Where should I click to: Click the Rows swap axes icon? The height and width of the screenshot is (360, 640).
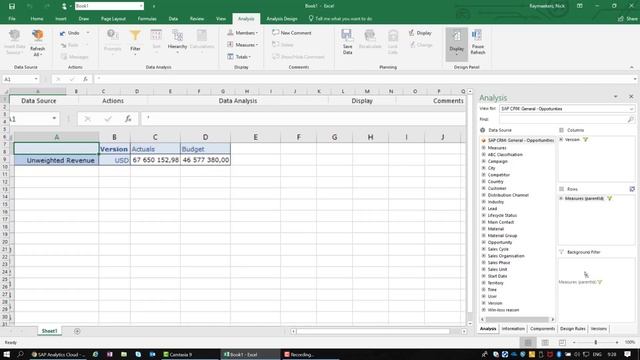point(632,189)
